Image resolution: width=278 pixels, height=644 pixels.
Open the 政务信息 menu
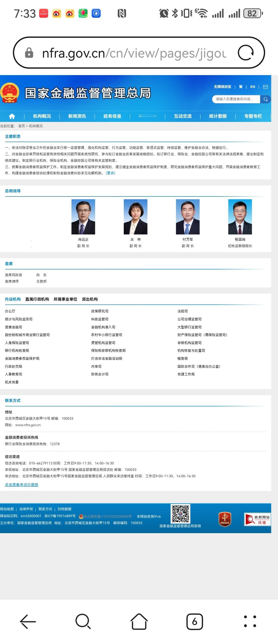point(112,116)
